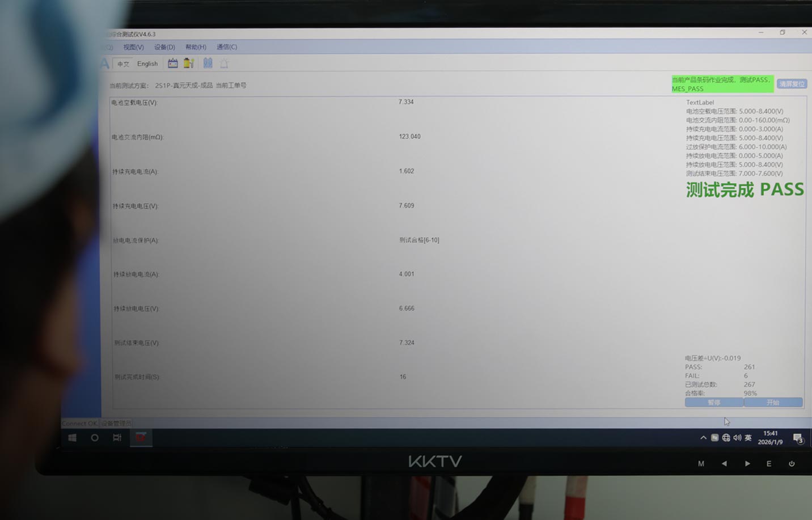
Task: Click the Cortana circle taskbar icon
Action: pyautogui.click(x=95, y=438)
